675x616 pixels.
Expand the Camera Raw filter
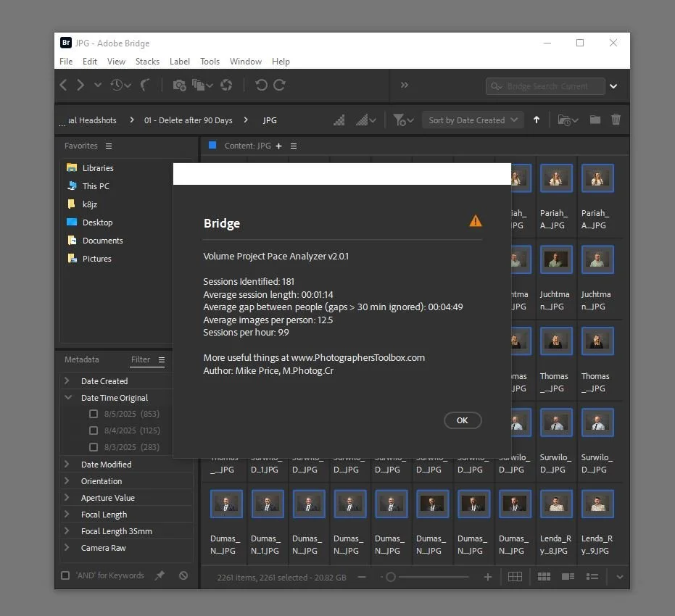[x=67, y=547]
